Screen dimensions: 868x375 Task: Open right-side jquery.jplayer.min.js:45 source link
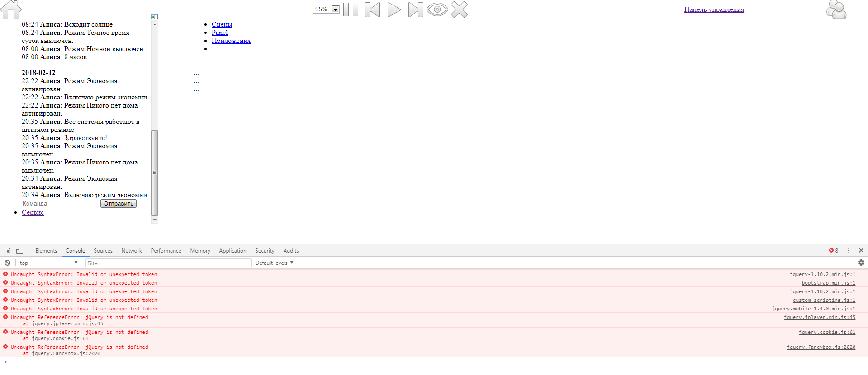(x=820, y=318)
